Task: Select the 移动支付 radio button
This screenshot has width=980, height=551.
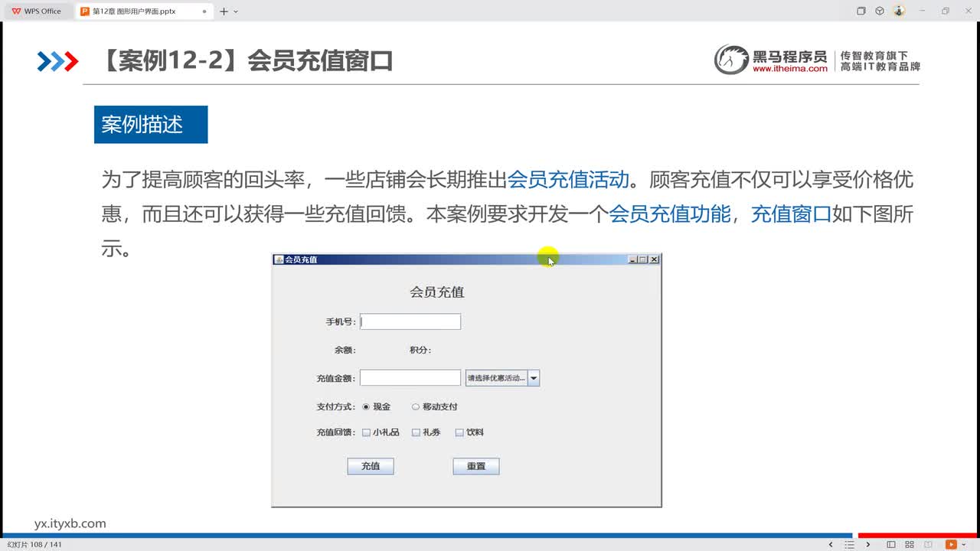Action: [x=416, y=407]
